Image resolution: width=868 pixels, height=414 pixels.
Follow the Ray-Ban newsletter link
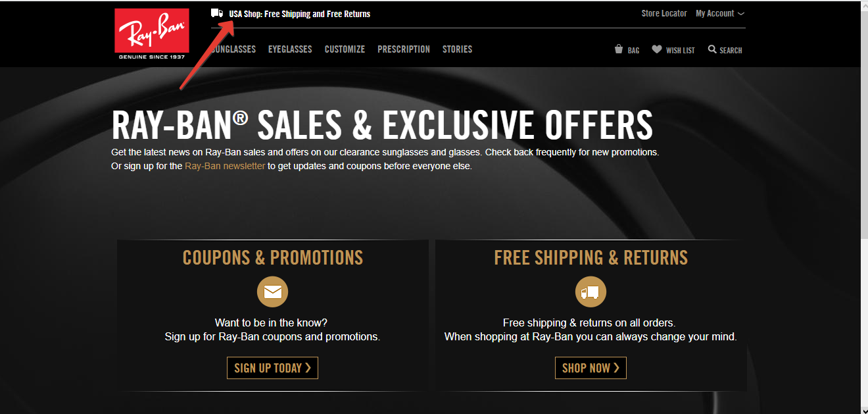click(x=225, y=166)
